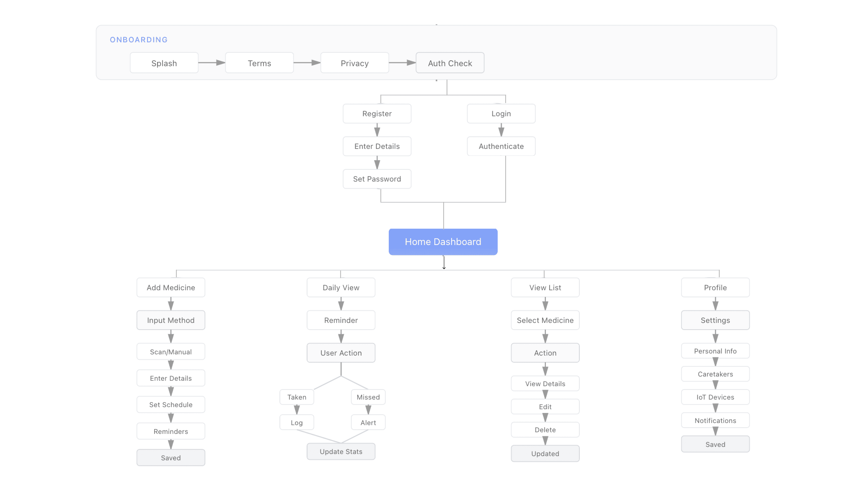Click the Input Method box
The image size is (868, 485).
click(171, 320)
